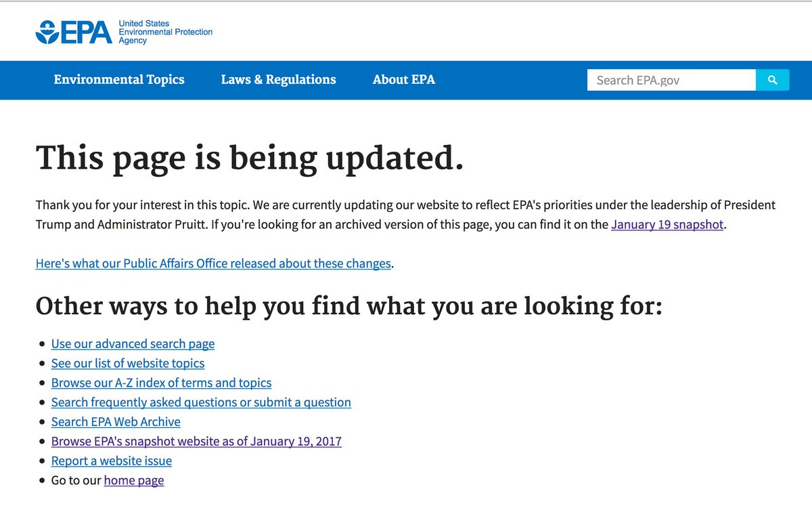Click Search frequently asked questions link
812x514 pixels.
[201, 402]
